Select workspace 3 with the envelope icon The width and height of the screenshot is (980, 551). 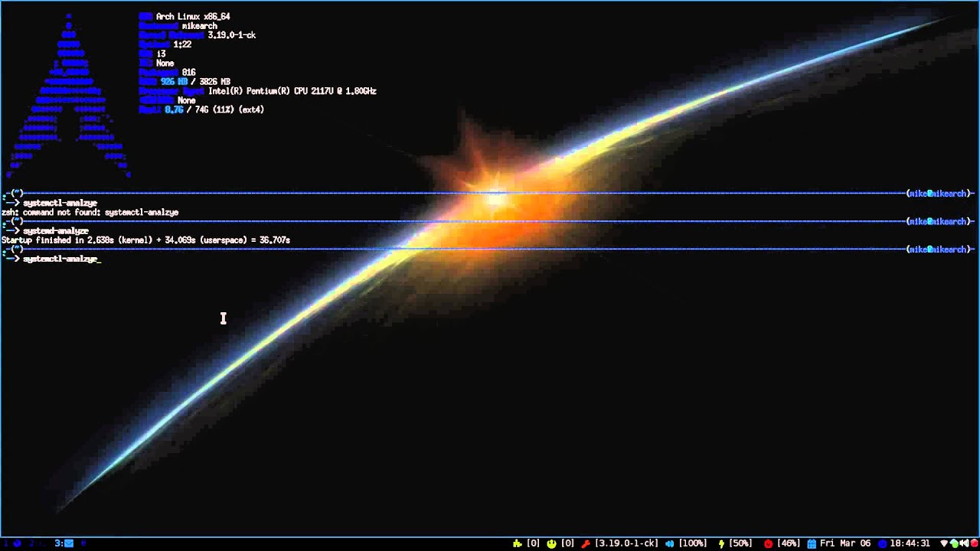(x=64, y=543)
